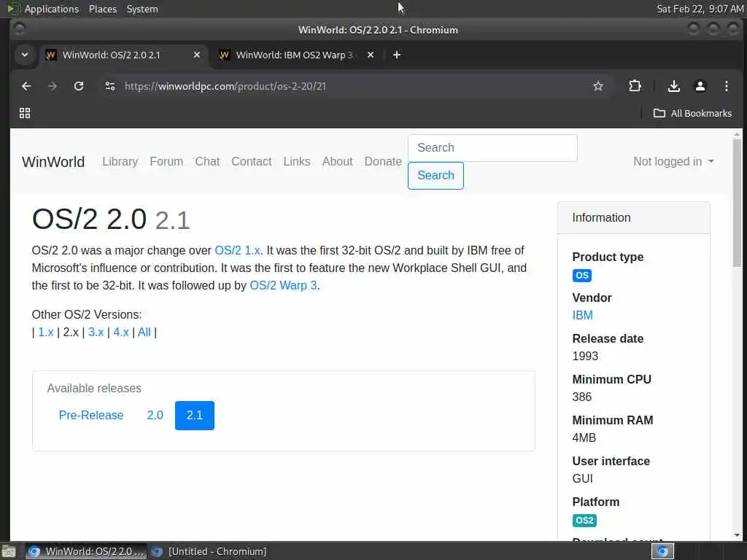Screen dimensions: 747x560
Task: Open the Places menu in top panel
Action: 102,9
